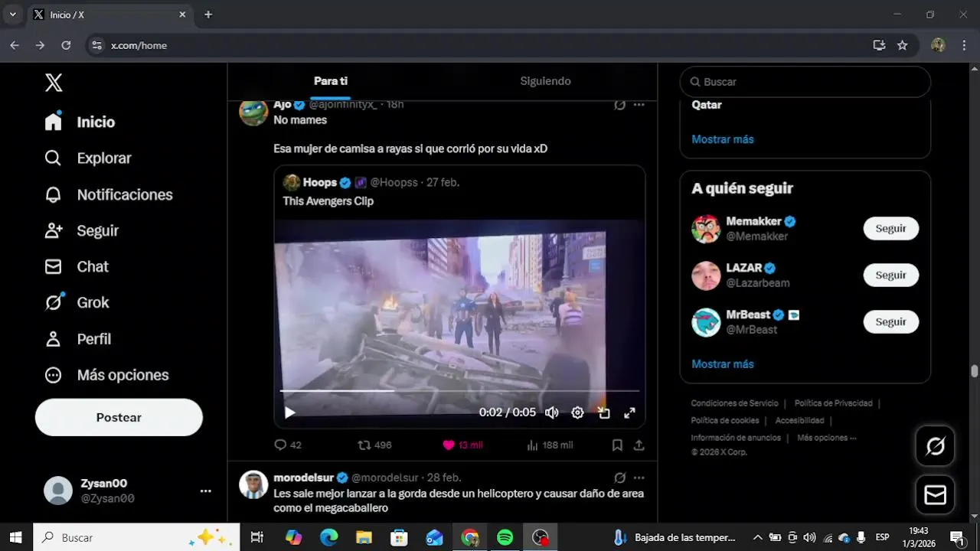The height and width of the screenshot is (551, 980).
Task: Open account menu dots next to Zysan00
Action: pos(205,491)
